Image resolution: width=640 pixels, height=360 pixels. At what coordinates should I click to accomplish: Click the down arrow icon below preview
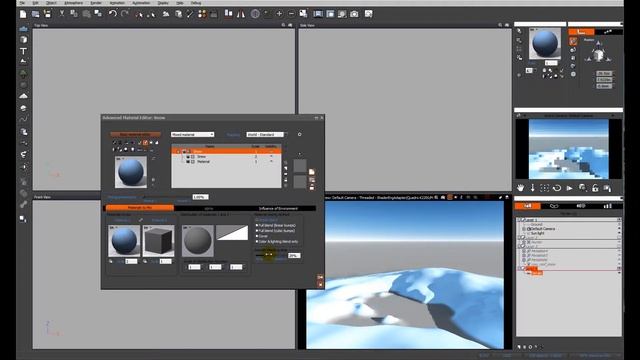point(533,188)
